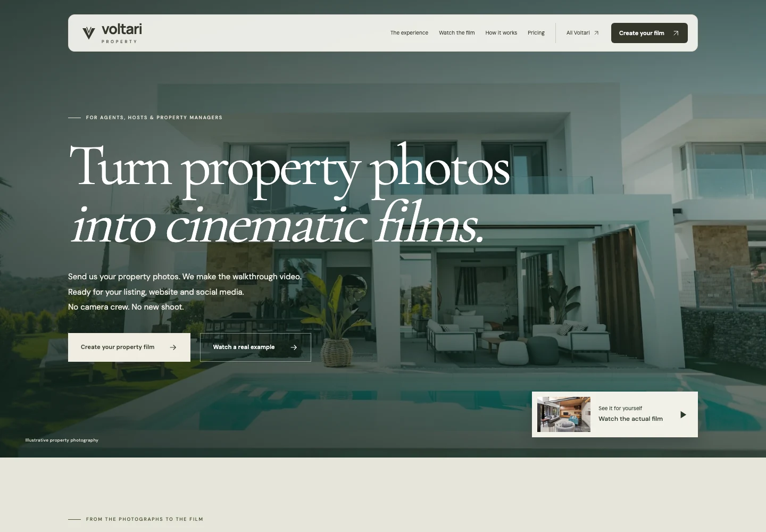Click 'See it for yourself' caption
This screenshot has height=532, width=766.
620,409
